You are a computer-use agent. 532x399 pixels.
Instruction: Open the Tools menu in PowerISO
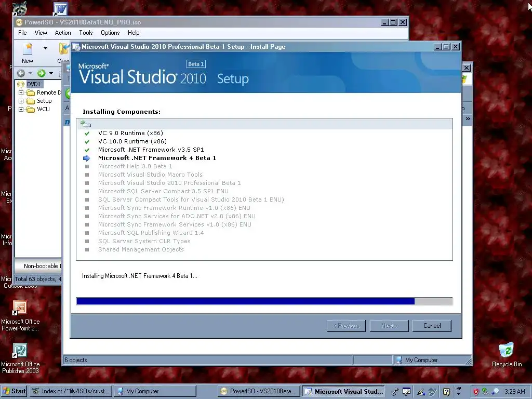86,33
